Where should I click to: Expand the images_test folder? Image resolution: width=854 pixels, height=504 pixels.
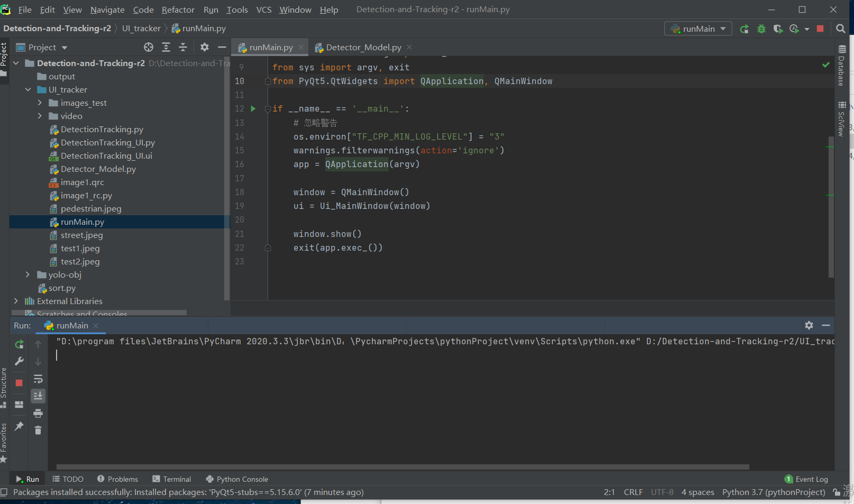(x=40, y=103)
